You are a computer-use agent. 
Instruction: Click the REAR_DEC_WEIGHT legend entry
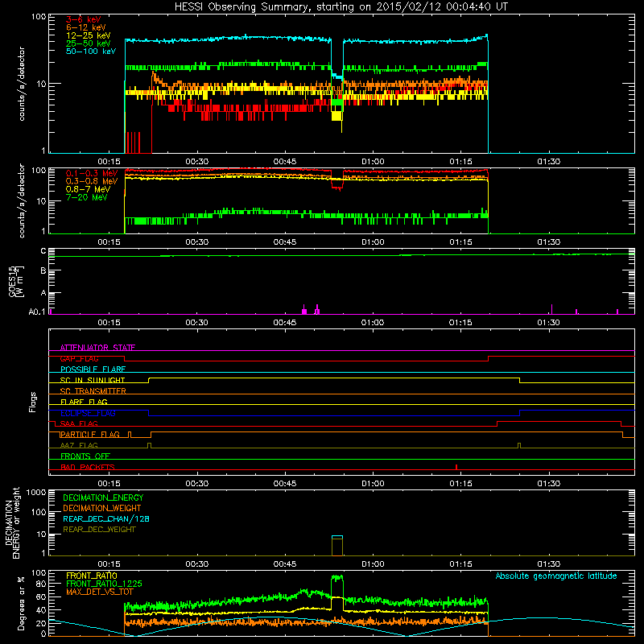pos(99,530)
